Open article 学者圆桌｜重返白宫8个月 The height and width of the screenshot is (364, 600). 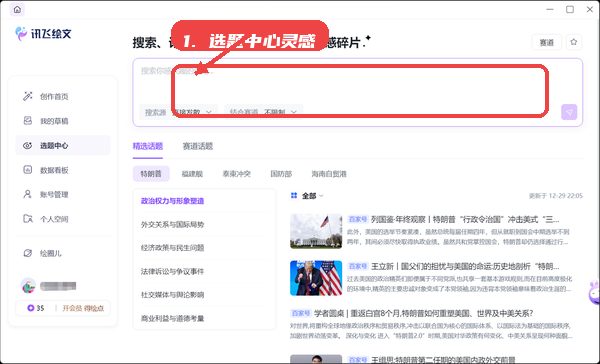tap(424, 313)
